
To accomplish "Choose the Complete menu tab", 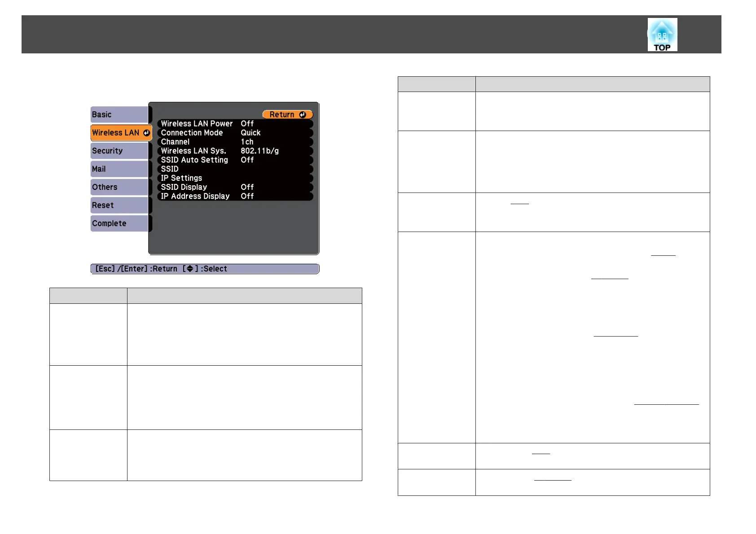I will click(119, 223).
